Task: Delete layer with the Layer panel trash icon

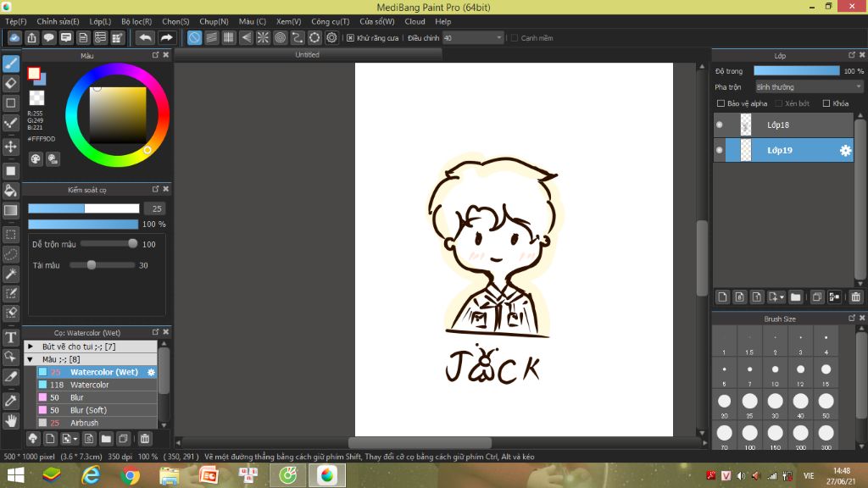Action: (x=855, y=297)
